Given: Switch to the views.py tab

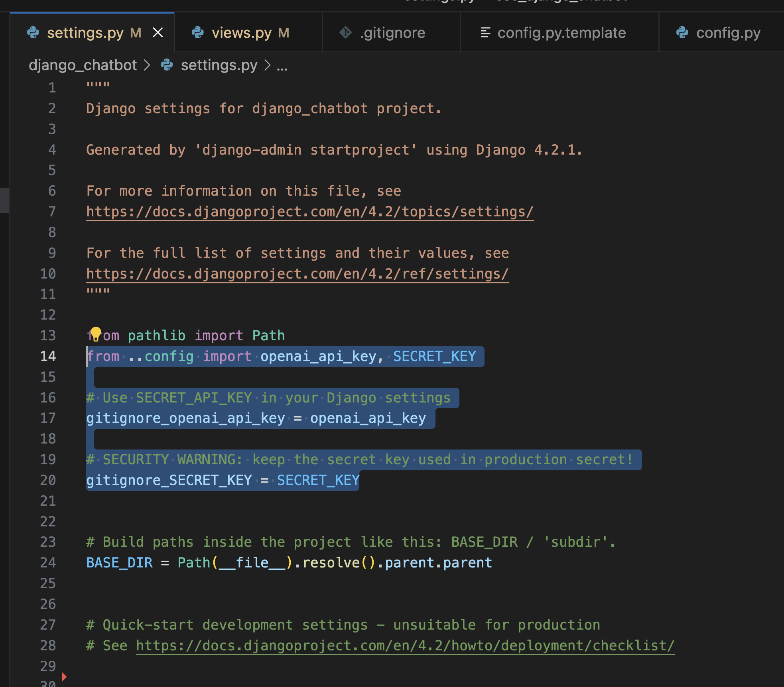Looking at the screenshot, I should (242, 33).
